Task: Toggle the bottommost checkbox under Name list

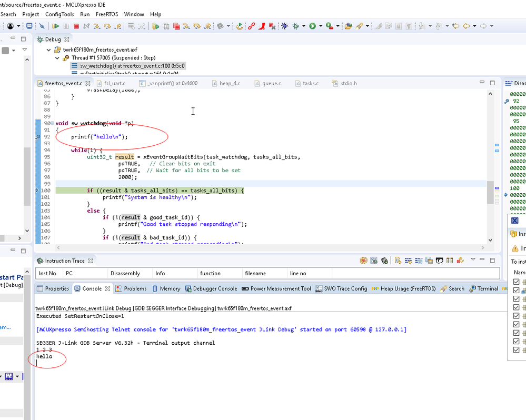Action: 517,350
